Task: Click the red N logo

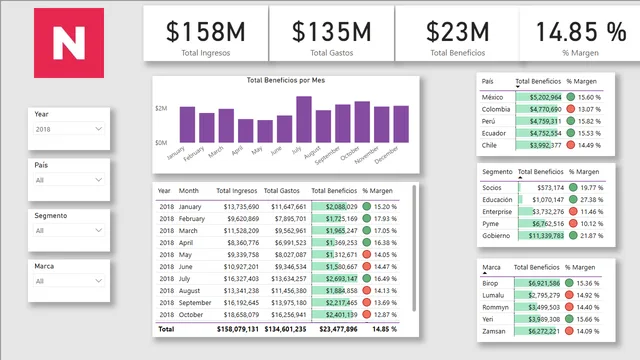Action: (69, 43)
